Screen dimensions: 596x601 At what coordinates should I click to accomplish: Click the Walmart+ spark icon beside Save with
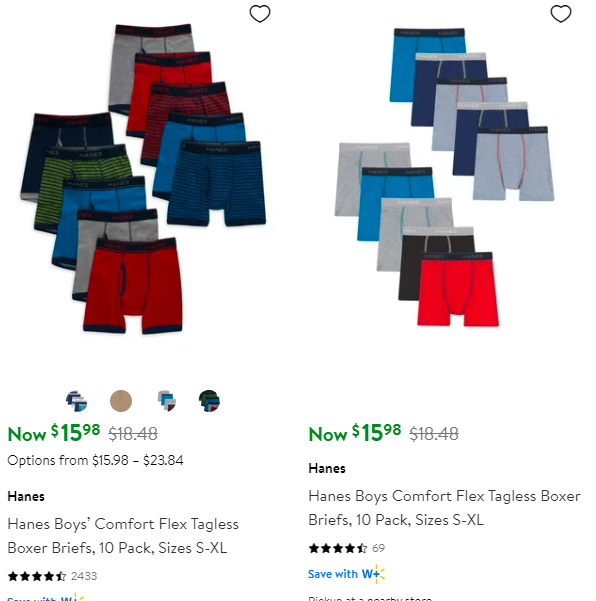point(379,574)
